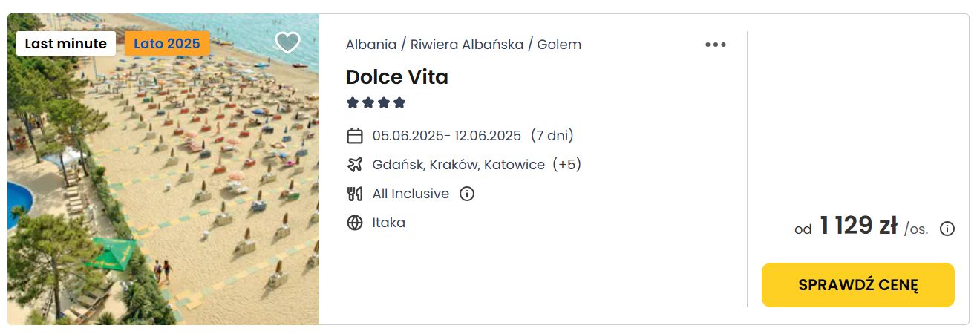
Task: Open the three-dot more options menu
Action: [x=716, y=45]
